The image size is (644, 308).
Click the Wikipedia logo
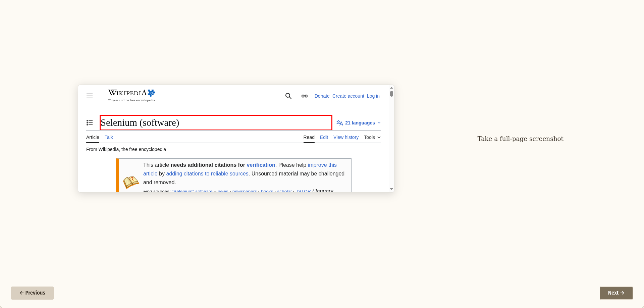click(x=131, y=96)
